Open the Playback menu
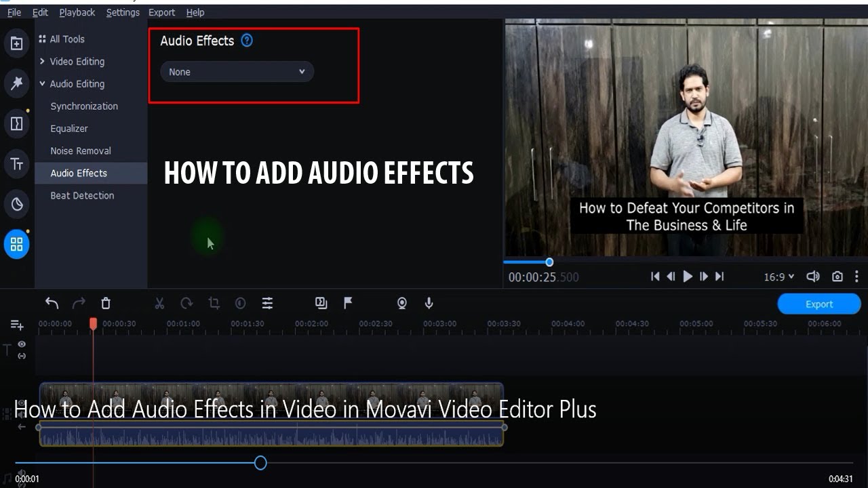 click(x=77, y=12)
